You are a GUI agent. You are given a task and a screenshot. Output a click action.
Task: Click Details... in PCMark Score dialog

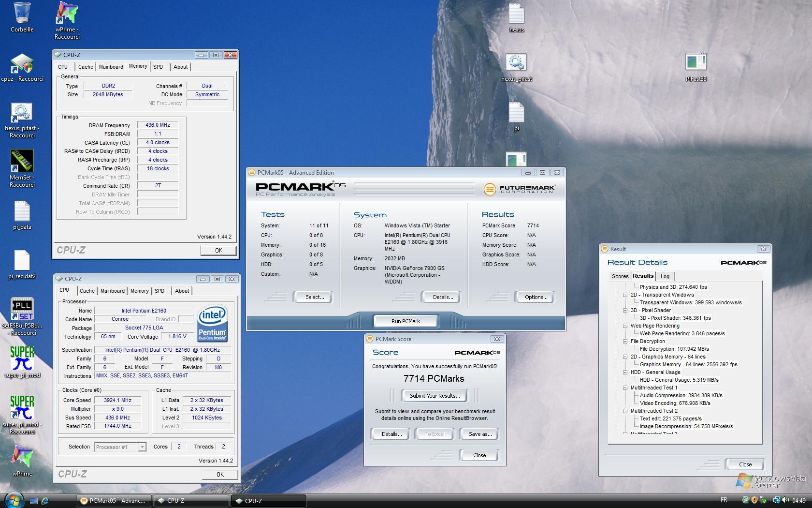pyautogui.click(x=391, y=434)
